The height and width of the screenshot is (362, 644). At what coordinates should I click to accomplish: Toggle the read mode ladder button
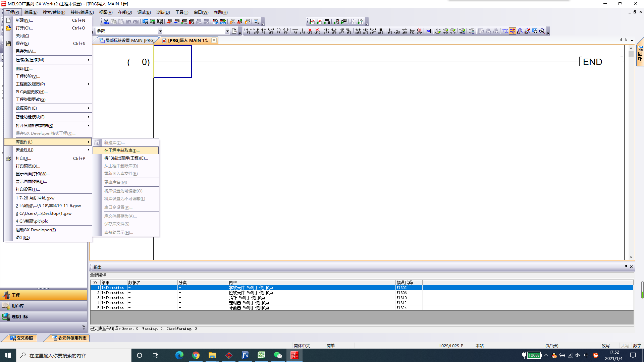[505, 31]
